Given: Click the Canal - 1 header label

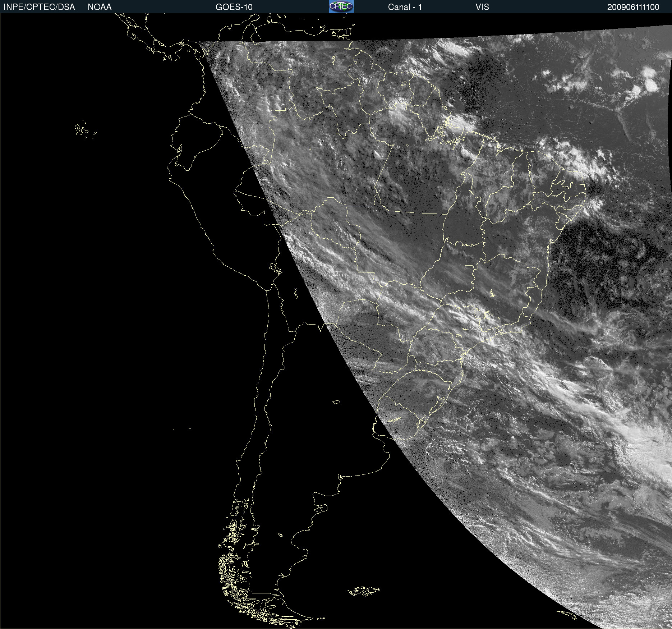Looking at the screenshot, I should pos(405,7).
